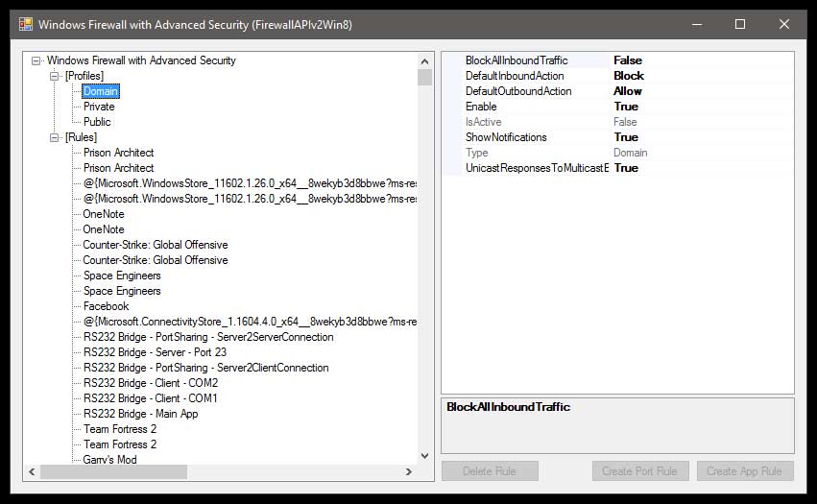Select the Microsoft.ConnectivityStore rule
This screenshot has width=817, height=504.
tap(250, 322)
